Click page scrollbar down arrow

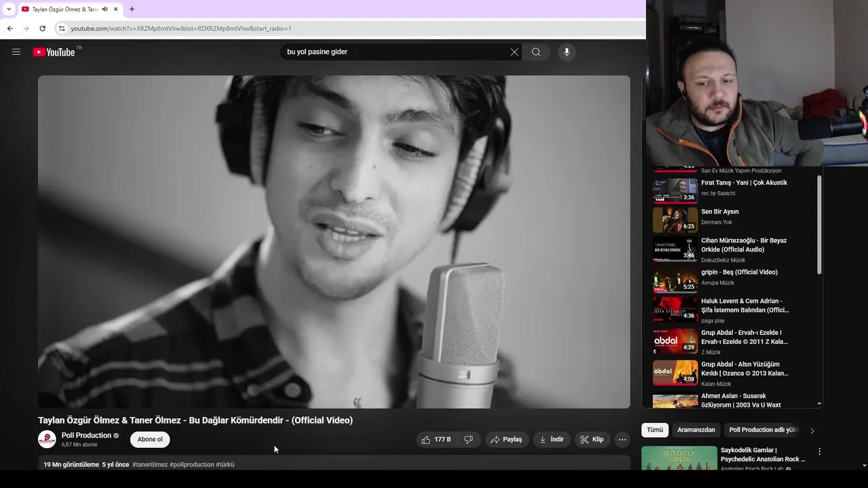pyautogui.click(x=864, y=466)
